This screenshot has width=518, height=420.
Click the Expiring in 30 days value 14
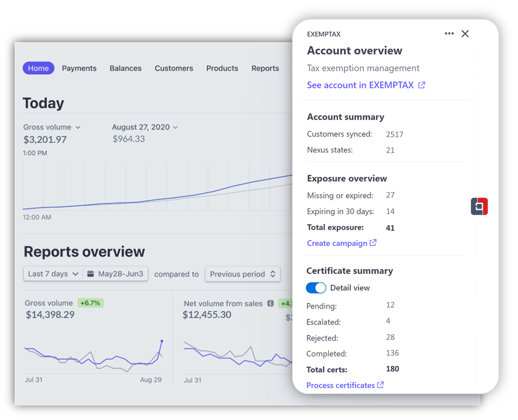[x=390, y=211]
